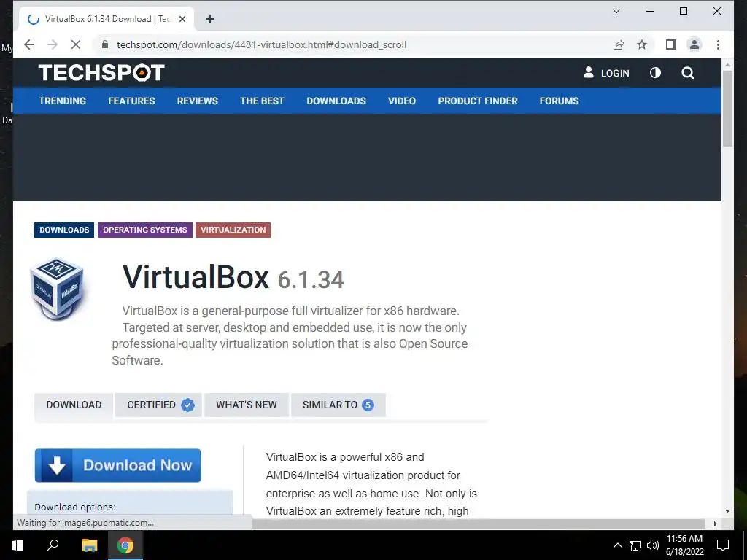Image resolution: width=747 pixels, height=560 pixels.
Task: Select the CERTIFIED tab
Action: click(158, 405)
